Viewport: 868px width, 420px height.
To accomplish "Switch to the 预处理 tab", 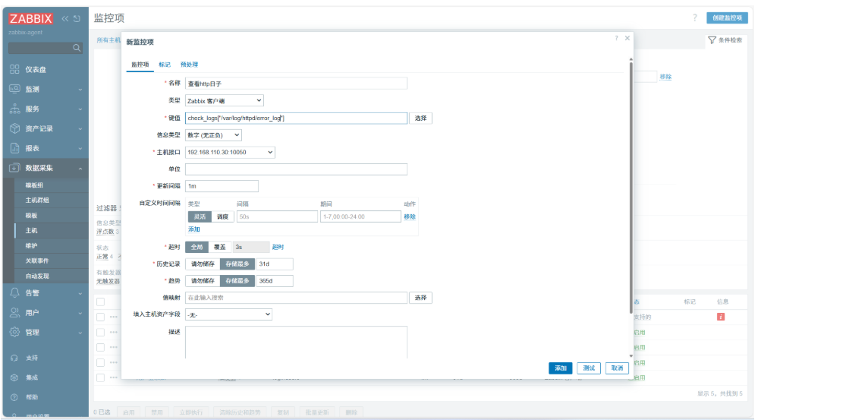I will point(190,65).
